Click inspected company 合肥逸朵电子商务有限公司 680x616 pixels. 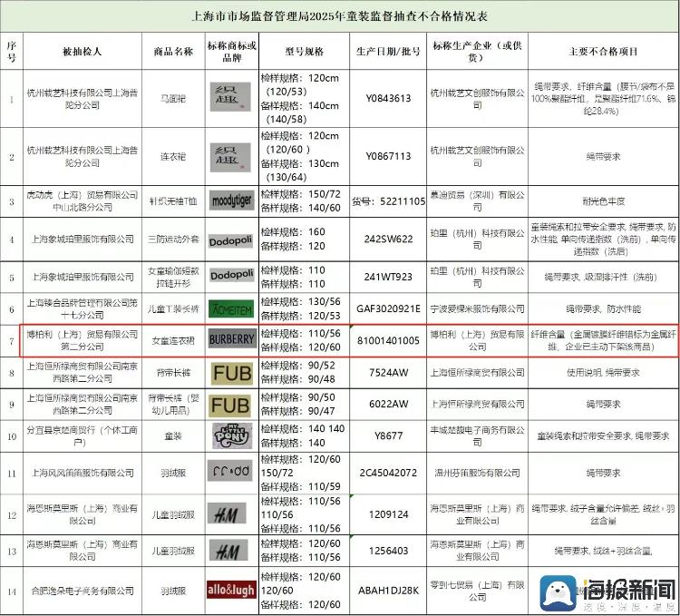83,591
